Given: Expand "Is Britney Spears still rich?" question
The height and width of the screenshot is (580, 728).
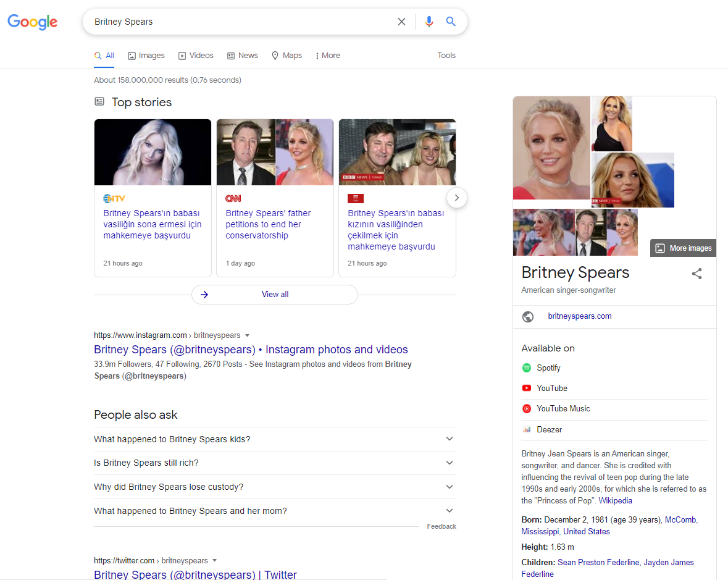Looking at the screenshot, I should 275,463.
